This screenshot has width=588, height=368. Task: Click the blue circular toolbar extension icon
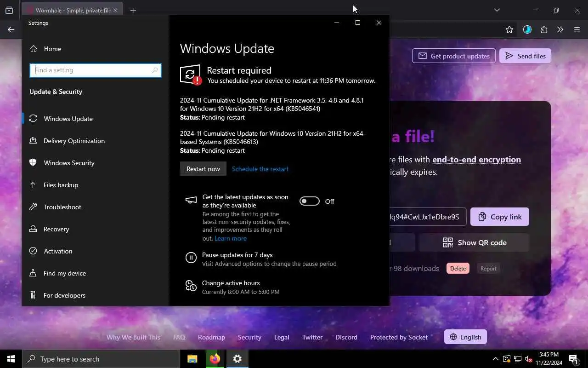coord(527,29)
